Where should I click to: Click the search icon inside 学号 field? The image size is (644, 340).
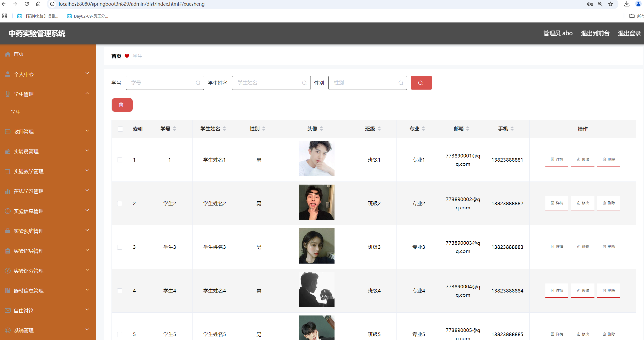tap(198, 83)
